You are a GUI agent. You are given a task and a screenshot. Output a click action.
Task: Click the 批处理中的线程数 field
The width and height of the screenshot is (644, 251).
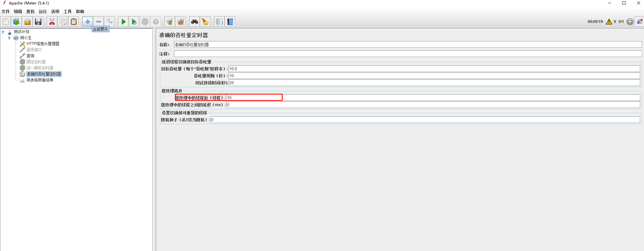tap(433, 97)
